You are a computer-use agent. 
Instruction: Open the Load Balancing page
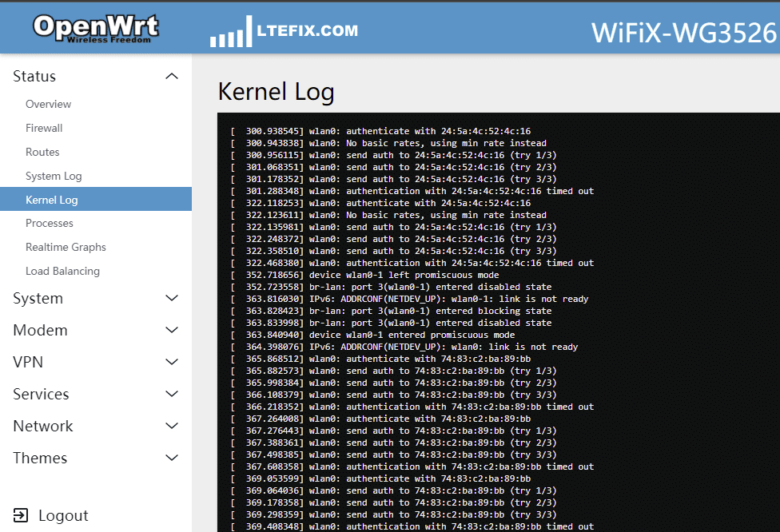[62, 271]
